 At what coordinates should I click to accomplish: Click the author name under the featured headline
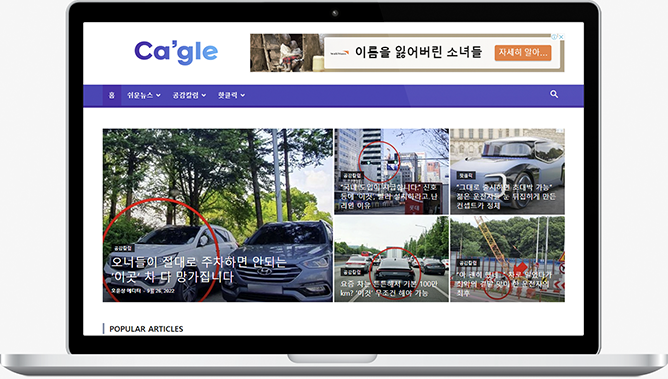pos(126,290)
